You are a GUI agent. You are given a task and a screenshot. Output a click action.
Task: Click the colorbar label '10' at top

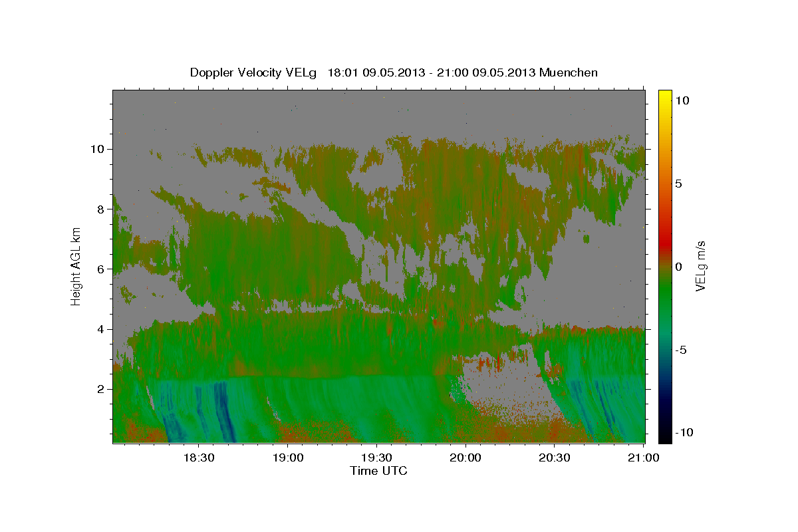(682, 100)
